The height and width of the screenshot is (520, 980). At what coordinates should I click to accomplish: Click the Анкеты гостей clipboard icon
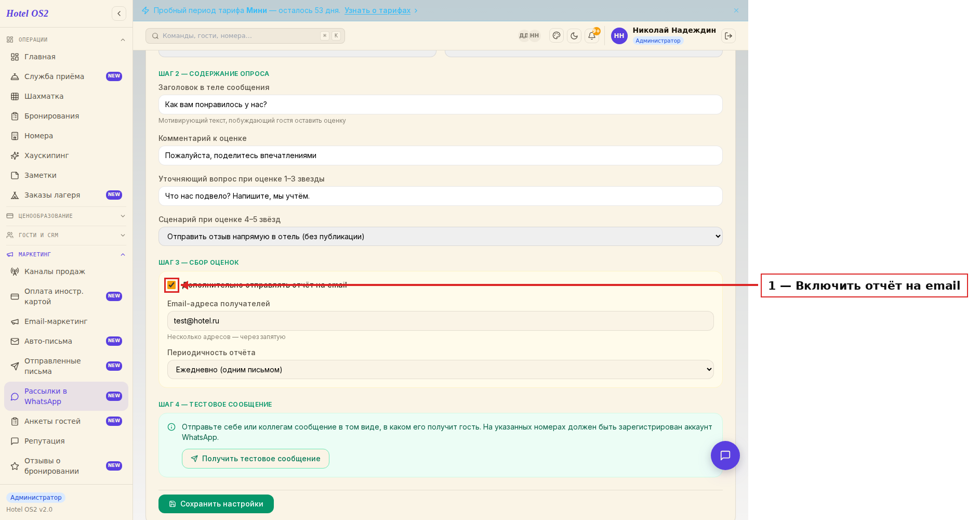point(15,421)
